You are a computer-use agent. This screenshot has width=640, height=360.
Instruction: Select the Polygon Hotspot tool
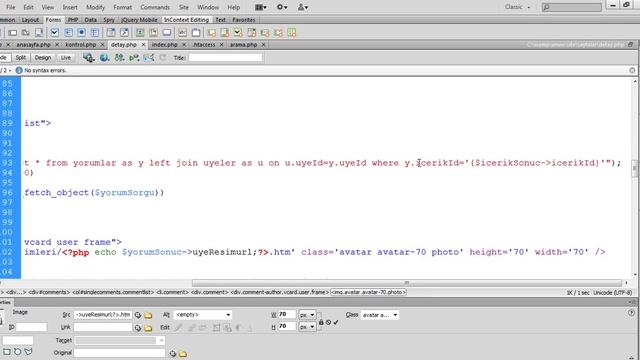coord(28,351)
